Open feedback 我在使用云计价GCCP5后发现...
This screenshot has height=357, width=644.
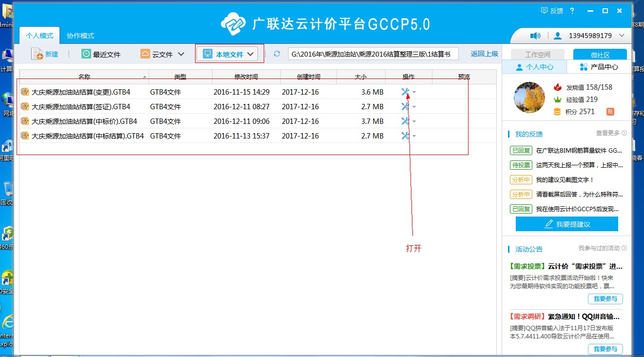click(577, 209)
